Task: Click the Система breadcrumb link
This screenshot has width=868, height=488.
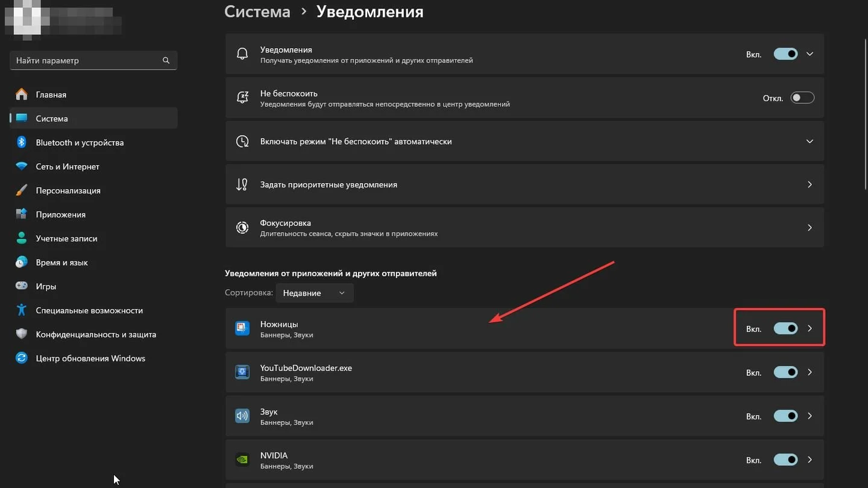Action: [x=257, y=11]
